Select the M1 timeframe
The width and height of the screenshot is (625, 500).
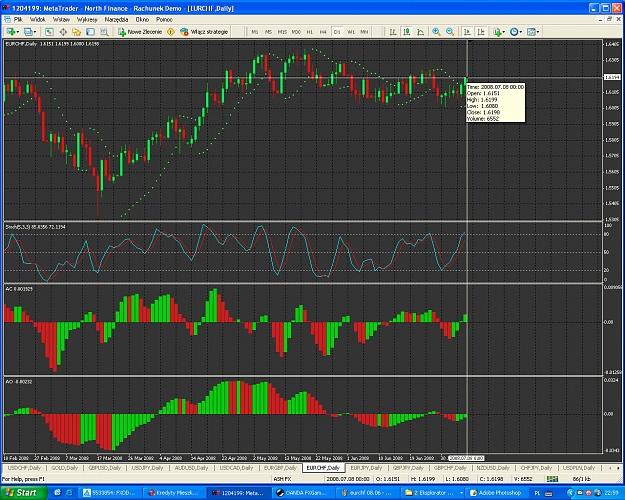255,32
